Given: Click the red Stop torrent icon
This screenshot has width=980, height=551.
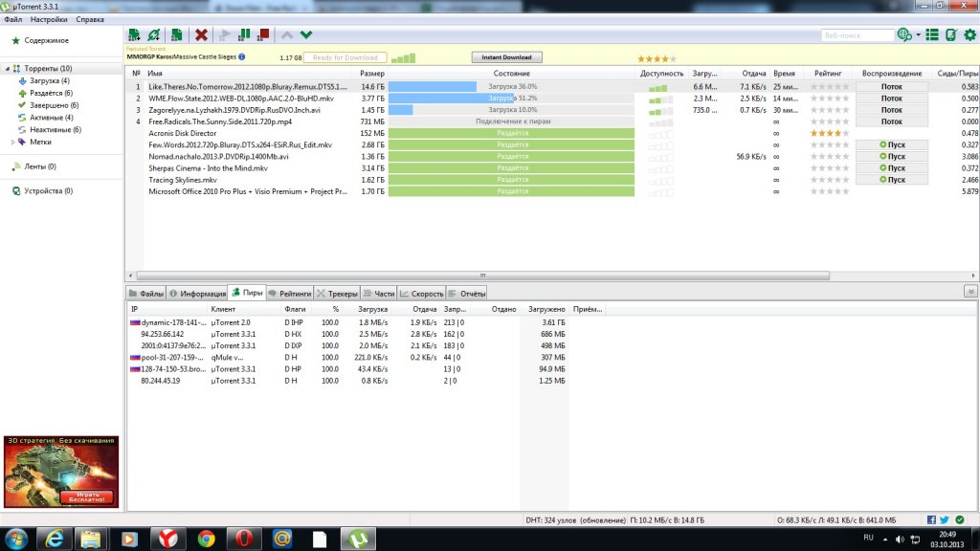Looking at the screenshot, I should click(x=263, y=35).
